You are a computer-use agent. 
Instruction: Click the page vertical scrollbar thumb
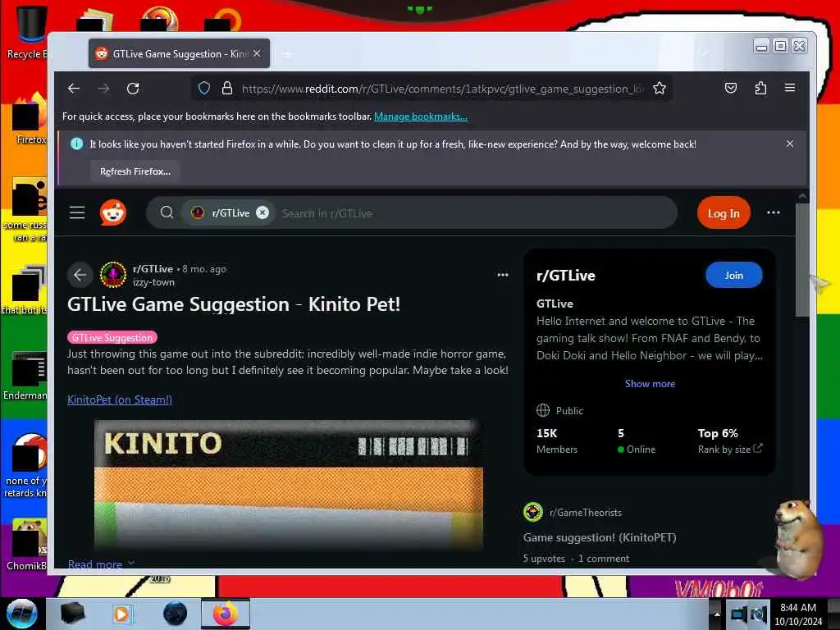tap(802, 260)
